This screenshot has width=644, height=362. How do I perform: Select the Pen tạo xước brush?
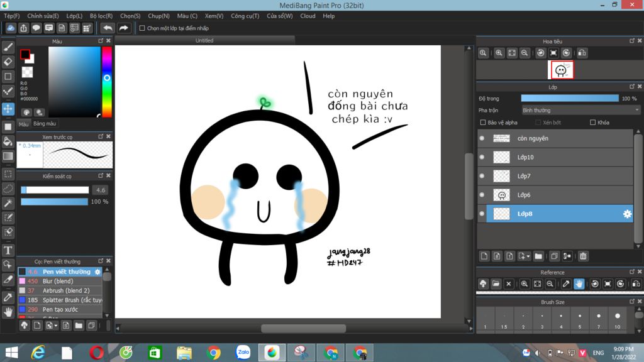60,309
